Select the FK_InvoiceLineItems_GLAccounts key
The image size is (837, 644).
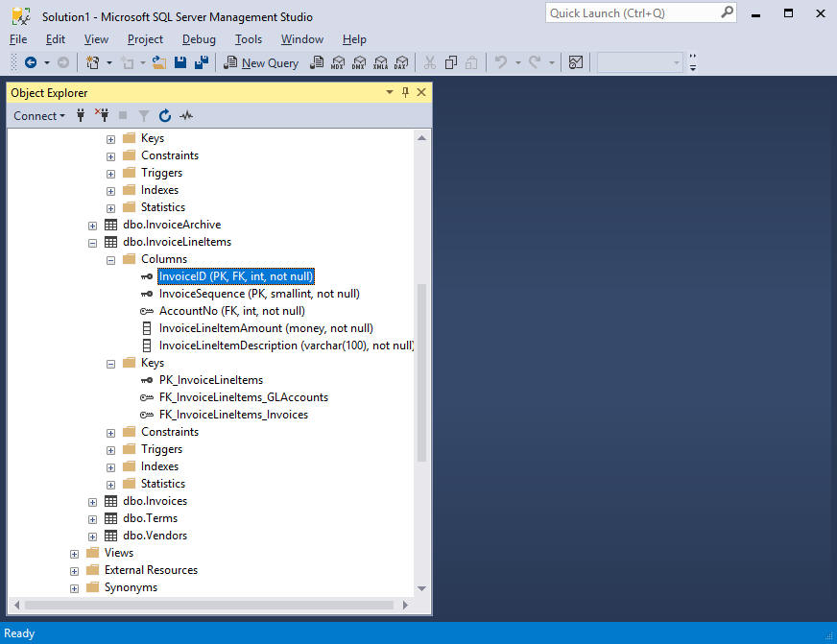(243, 397)
